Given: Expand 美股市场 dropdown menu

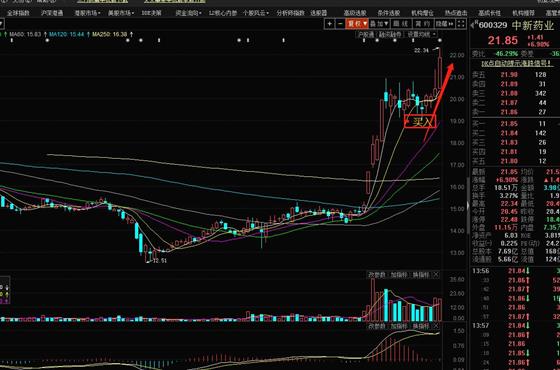Looking at the screenshot, I should coord(121,13).
